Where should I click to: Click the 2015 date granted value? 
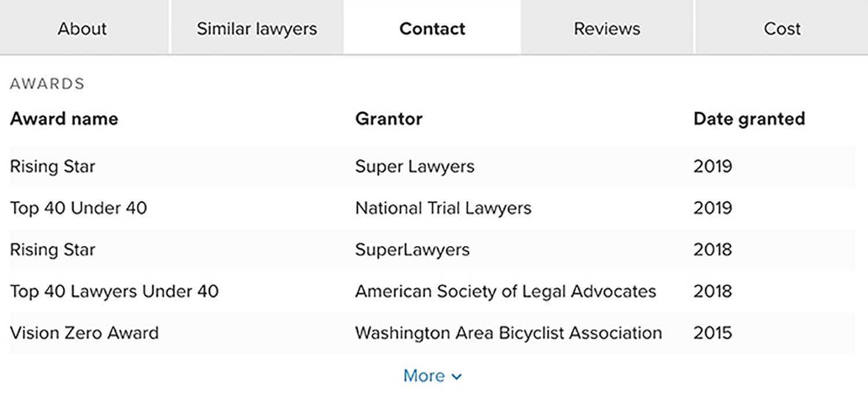(712, 333)
